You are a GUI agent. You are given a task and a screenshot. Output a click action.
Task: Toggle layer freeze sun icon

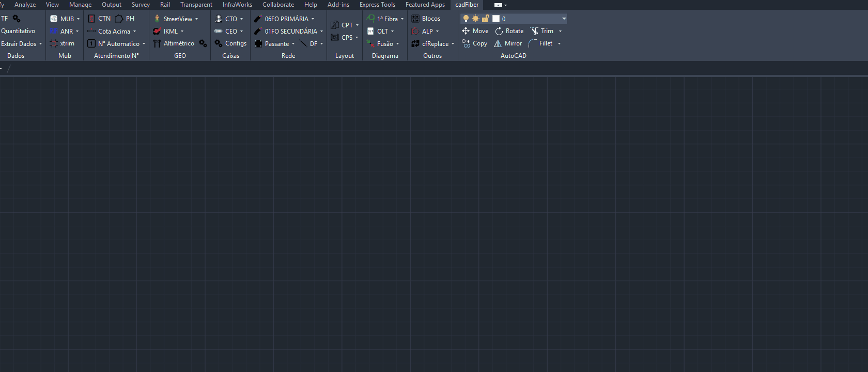pos(475,19)
